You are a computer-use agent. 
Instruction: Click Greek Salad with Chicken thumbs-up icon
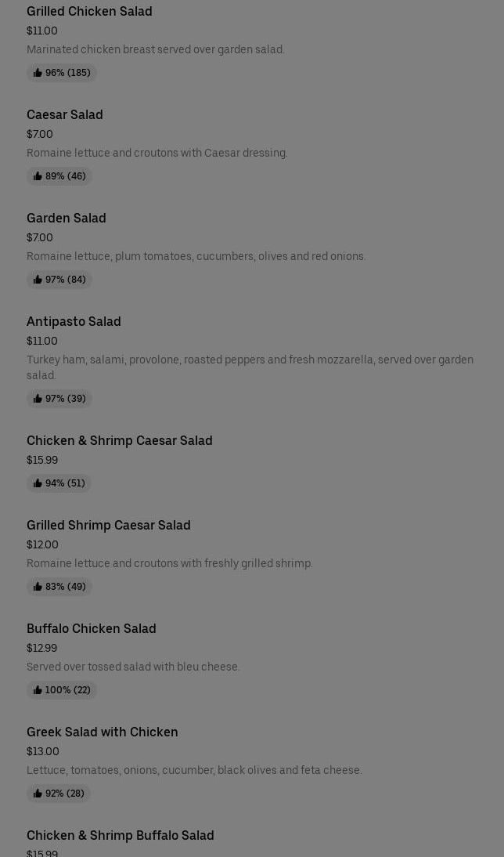tap(38, 794)
